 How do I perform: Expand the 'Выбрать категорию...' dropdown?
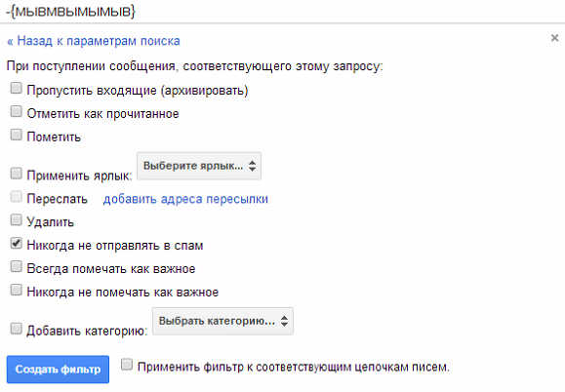click(222, 321)
